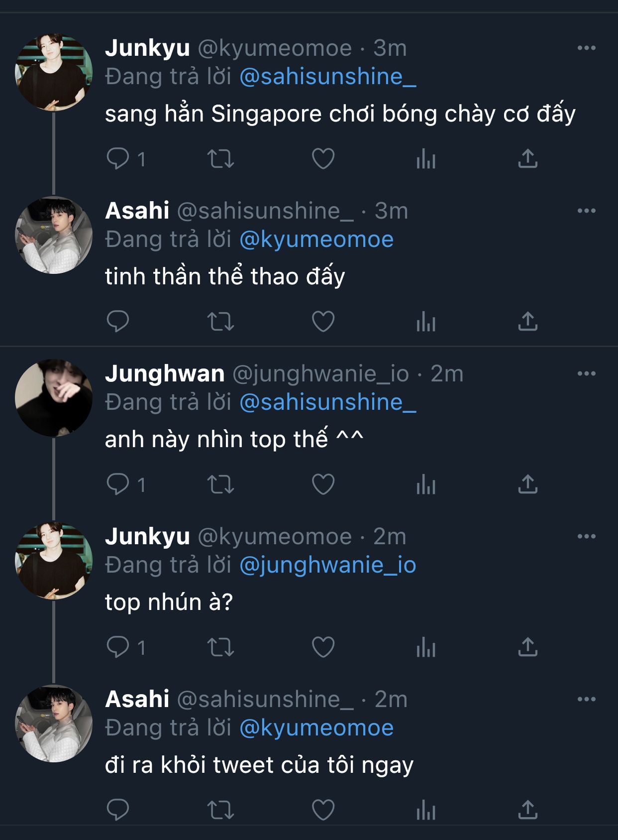Open the Asahi display name on last tweet
Viewport: 618px width, 840px height.
pos(137,699)
